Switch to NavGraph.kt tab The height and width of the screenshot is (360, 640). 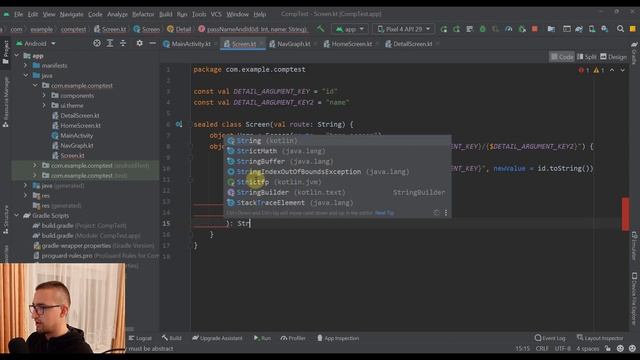coord(290,44)
